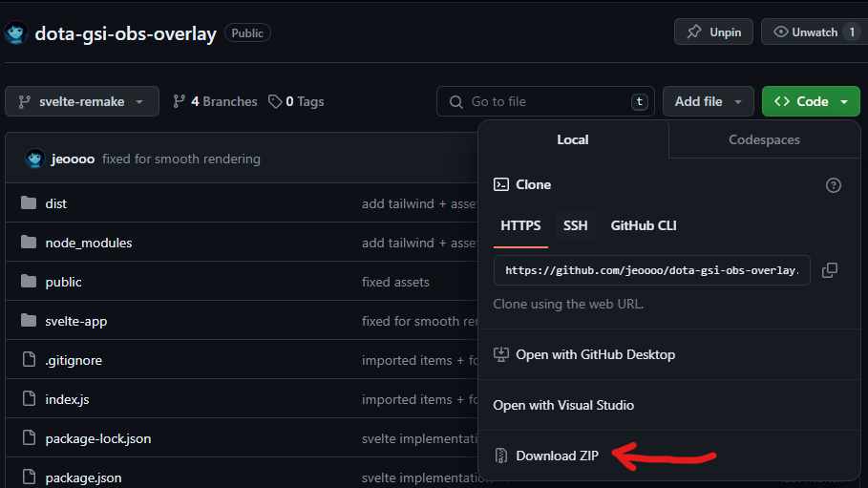
Task: Open the 'fixed assets' commit message
Action: pyautogui.click(x=395, y=282)
